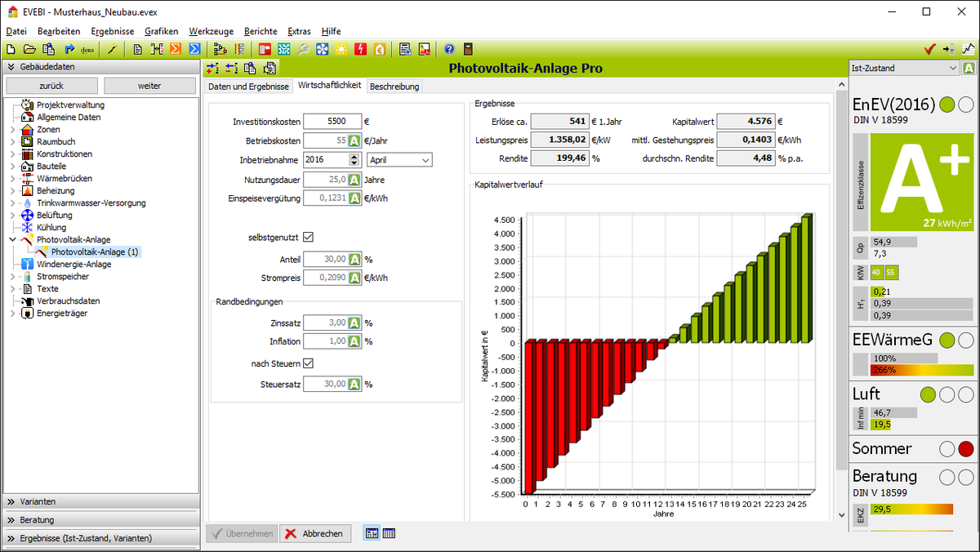Open a project via the folder icon
Viewport: 980px width, 552px height.
click(29, 49)
